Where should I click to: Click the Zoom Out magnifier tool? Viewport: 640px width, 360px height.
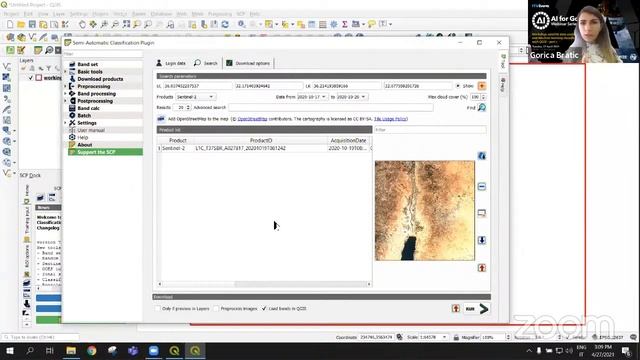pos(115,24)
